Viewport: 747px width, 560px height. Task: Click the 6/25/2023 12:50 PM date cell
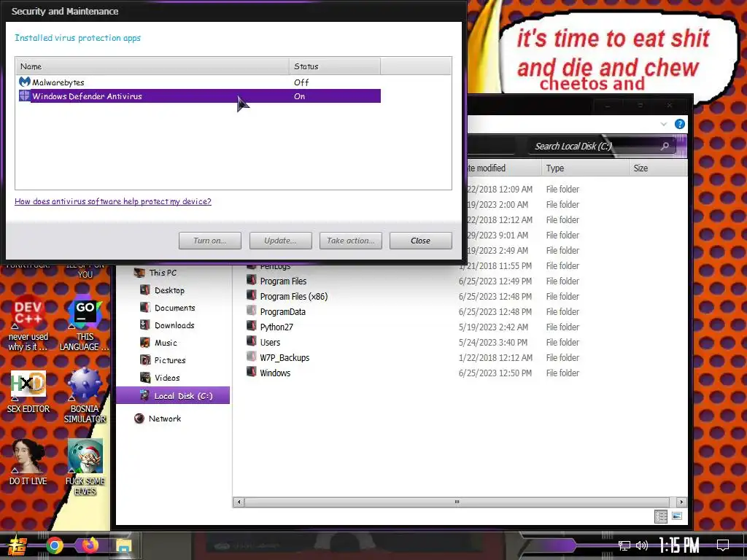pos(495,373)
